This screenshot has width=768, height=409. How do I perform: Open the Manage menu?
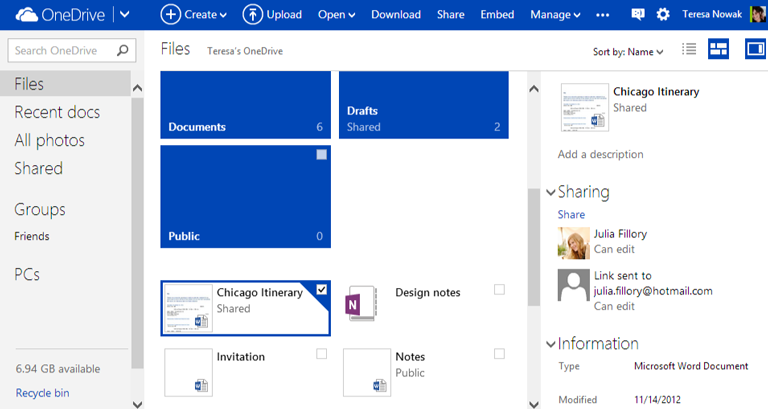555,15
